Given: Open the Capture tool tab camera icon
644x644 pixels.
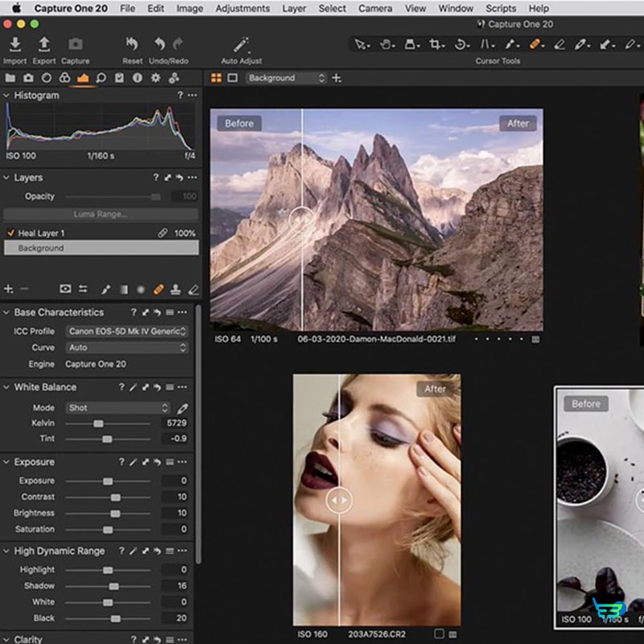Looking at the screenshot, I should (28, 78).
